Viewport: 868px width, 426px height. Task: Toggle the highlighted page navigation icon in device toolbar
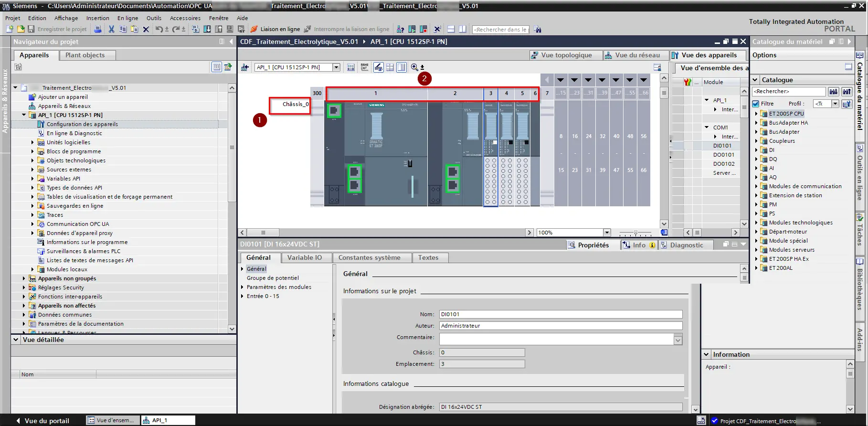pos(379,67)
